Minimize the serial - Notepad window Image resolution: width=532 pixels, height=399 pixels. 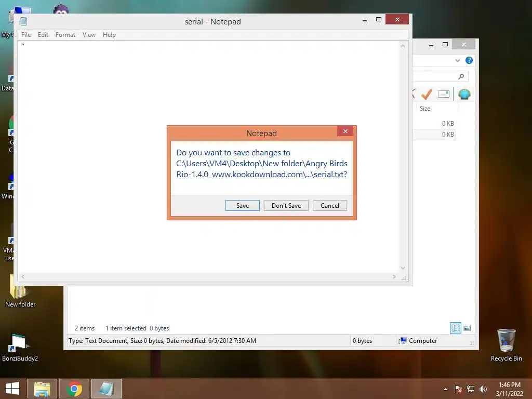364,20
